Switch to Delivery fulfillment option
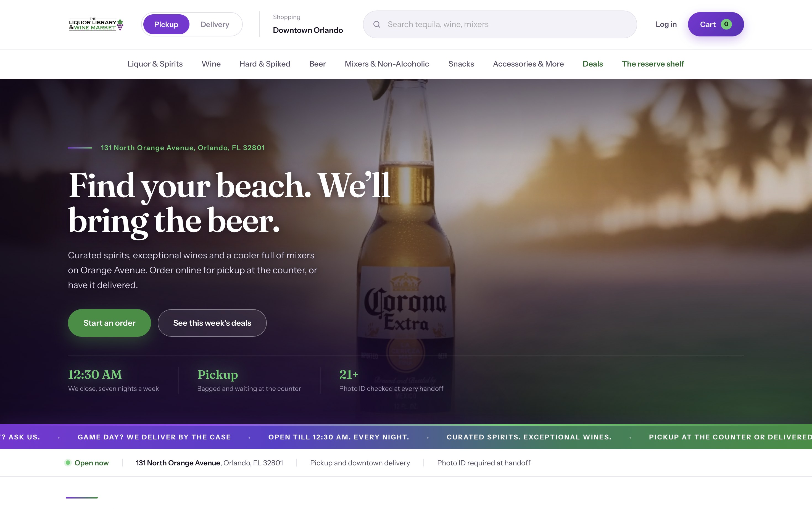 [215, 24]
